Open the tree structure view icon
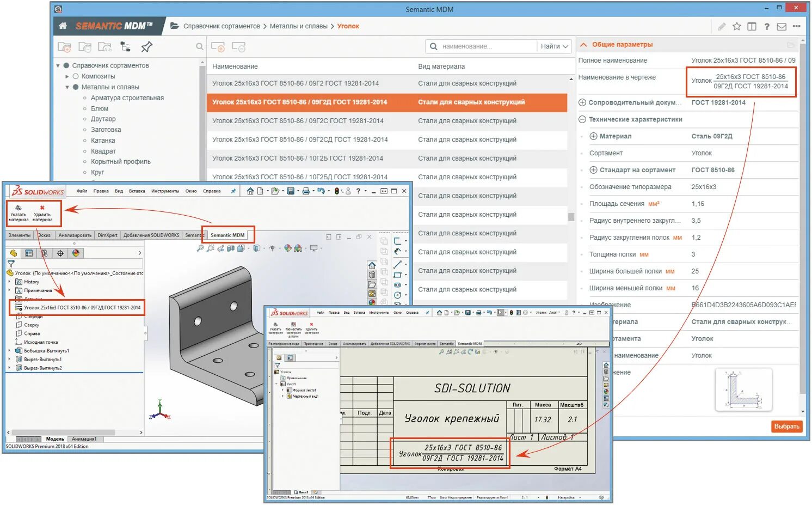Image resolution: width=812 pixels, height=505 pixels. tap(126, 47)
